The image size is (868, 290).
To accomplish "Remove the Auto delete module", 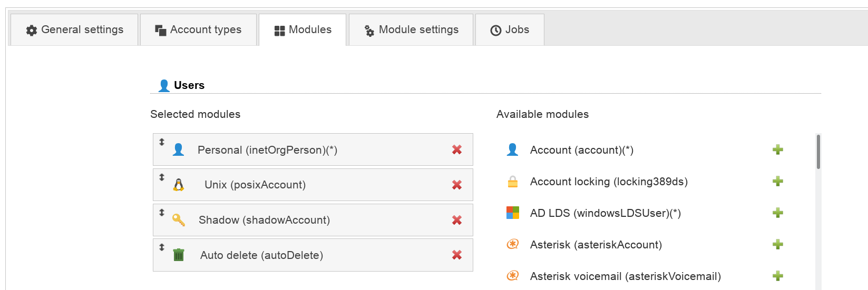I will click(457, 255).
